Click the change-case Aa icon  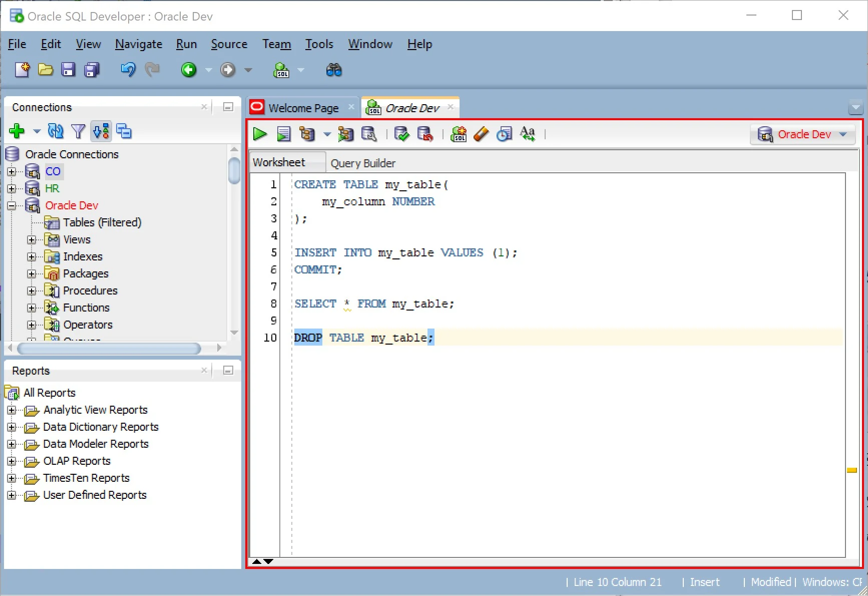(528, 134)
